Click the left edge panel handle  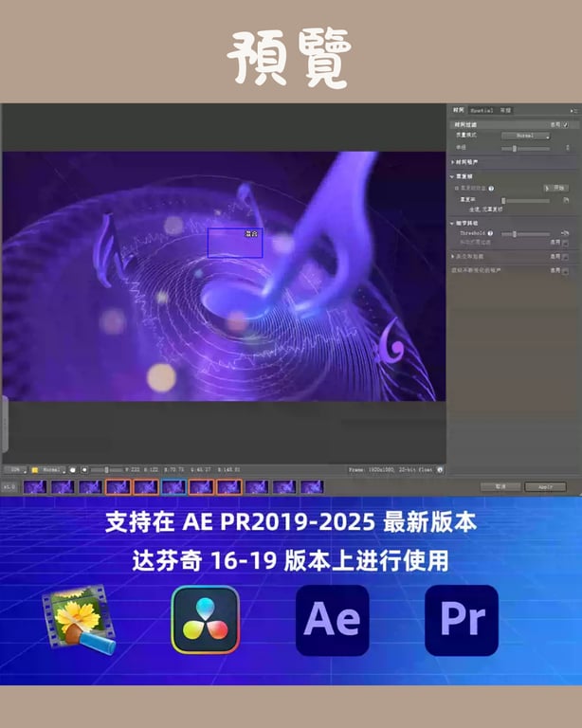pos(4,425)
